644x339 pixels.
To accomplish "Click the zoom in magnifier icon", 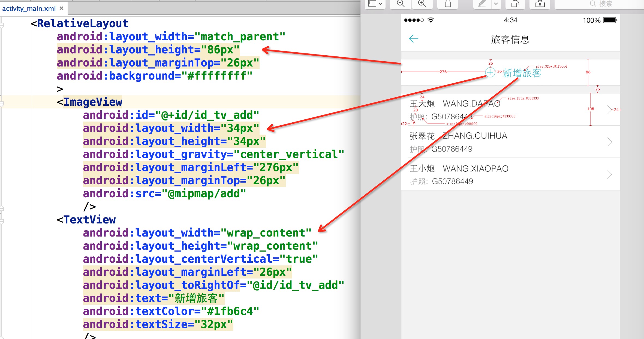I will 422,4.
